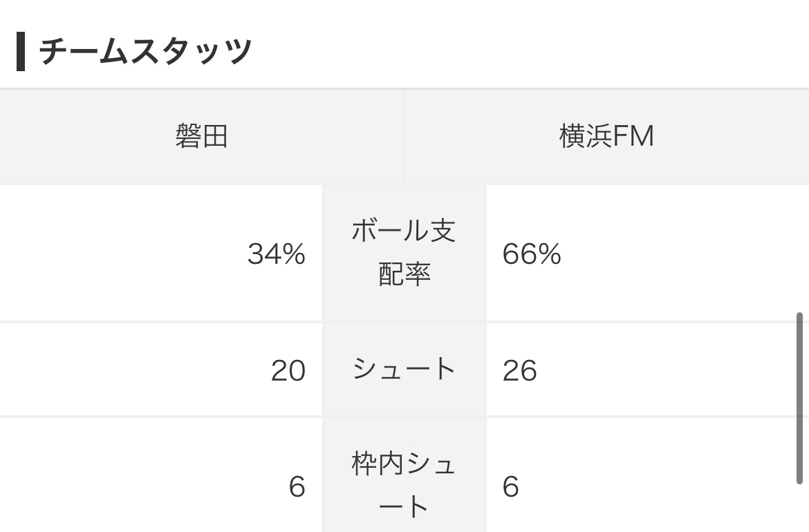The height and width of the screenshot is (532, 809).
Task: Click 横浜FM's shots on target value 6
Action: click(x=511, y=487)
